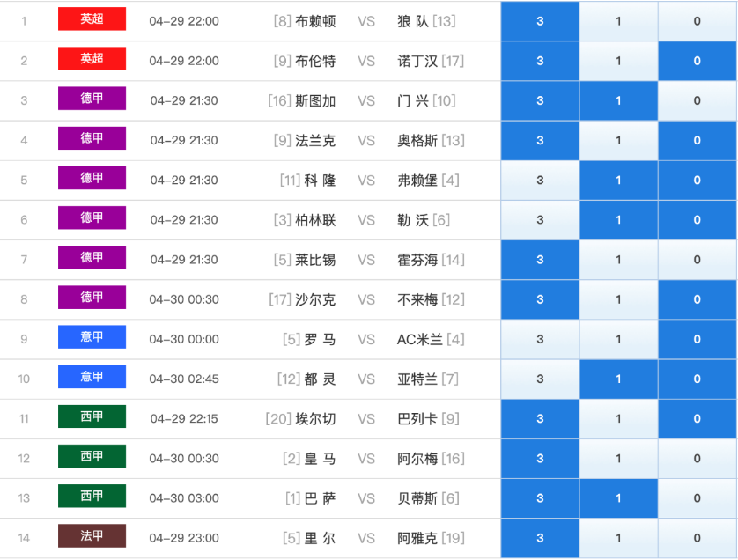The height and width of the screenshot is (560, 738).
Task: Select result 0 for 布赖顿 vs 狼队
Action: (697, 21)
